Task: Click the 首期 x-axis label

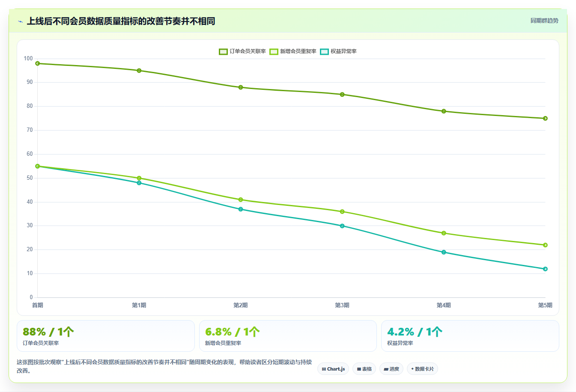Action: 38,305
